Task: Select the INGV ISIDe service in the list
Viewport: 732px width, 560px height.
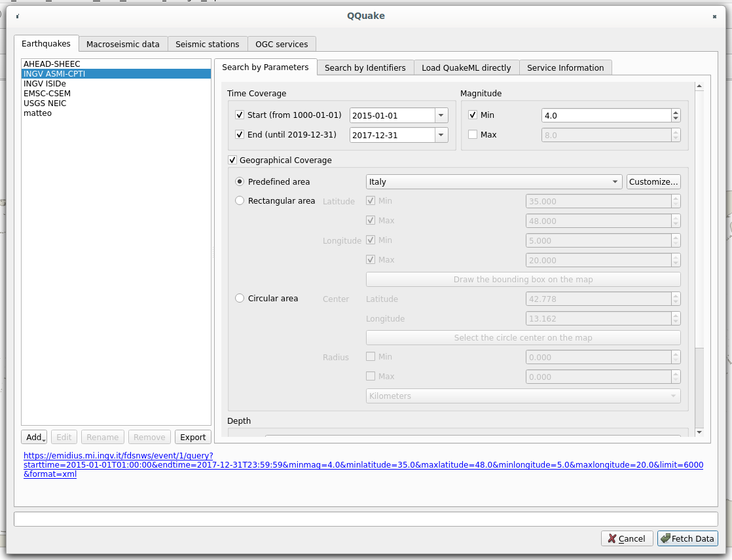Action: tap(45, 83)
